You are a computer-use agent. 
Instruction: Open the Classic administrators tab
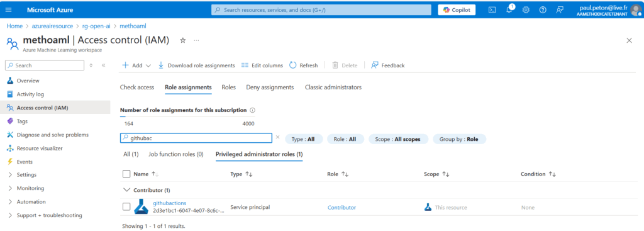333,87
